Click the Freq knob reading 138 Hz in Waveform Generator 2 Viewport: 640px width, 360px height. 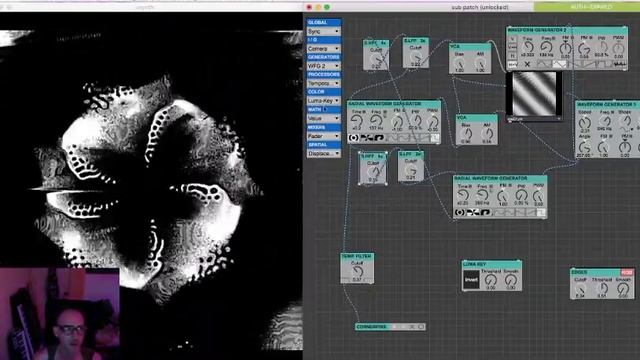(546, 47)
